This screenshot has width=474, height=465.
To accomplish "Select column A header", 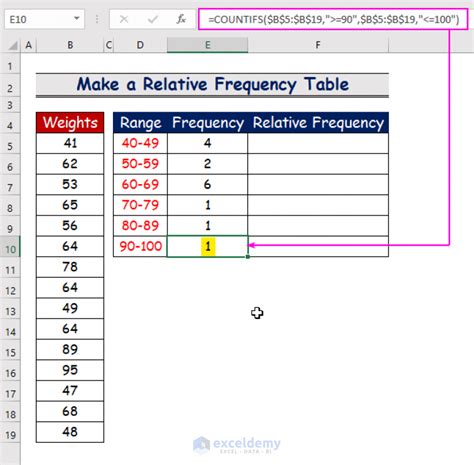I will pyautogui.click(x=29, y=45).
